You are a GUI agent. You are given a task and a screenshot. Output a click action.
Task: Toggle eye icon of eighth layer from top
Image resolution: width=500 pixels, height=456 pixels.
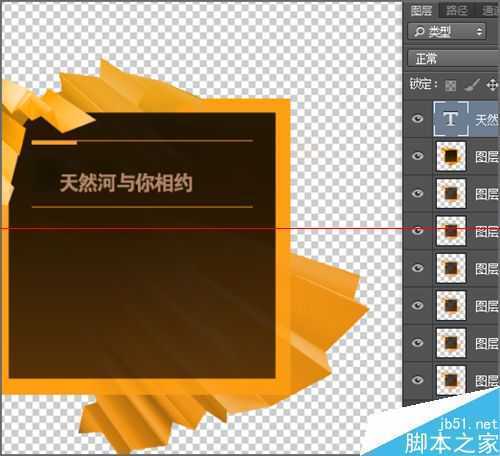[418, 380]
